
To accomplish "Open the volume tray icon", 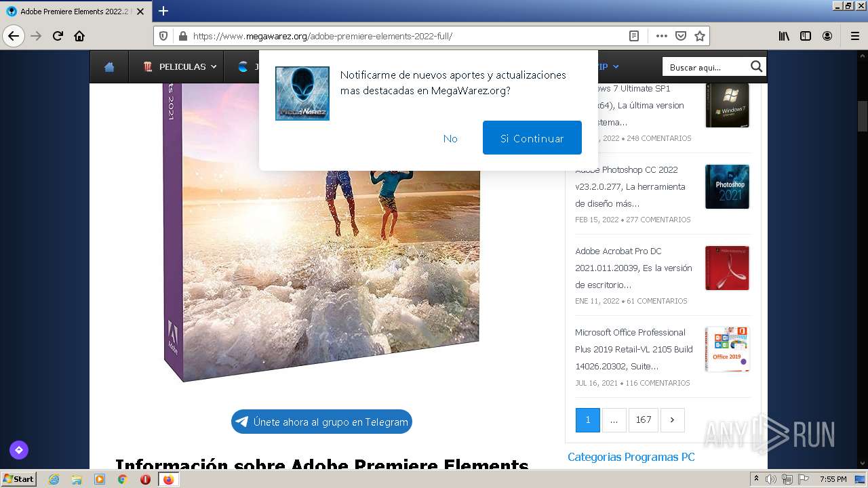I will [772, 479].
